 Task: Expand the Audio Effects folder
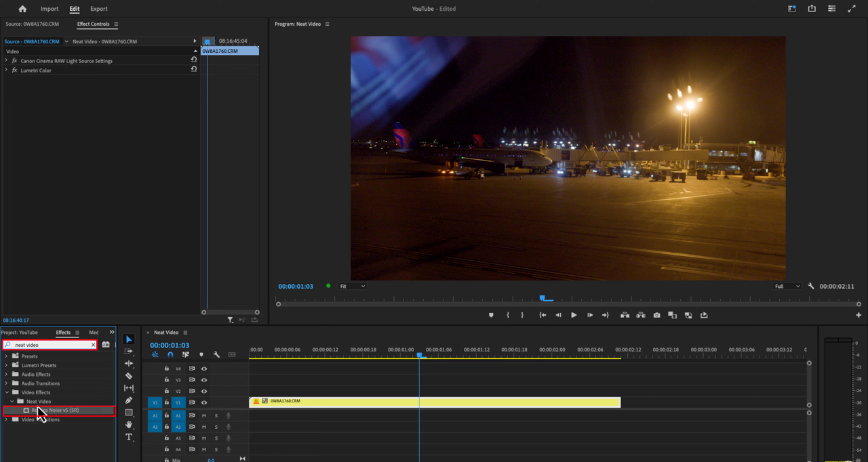coord(7,374)
